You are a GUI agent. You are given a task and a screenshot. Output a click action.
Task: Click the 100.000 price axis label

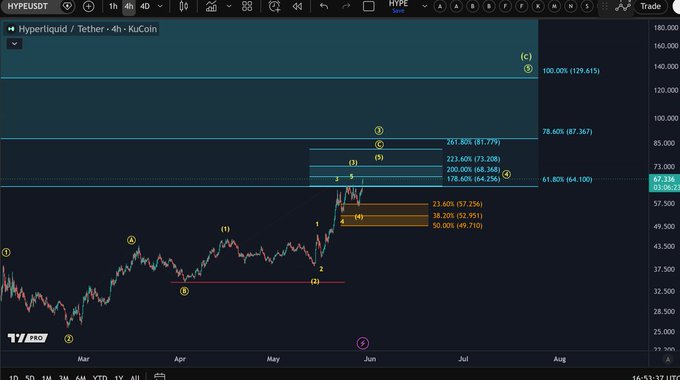(x=666, y=118)
